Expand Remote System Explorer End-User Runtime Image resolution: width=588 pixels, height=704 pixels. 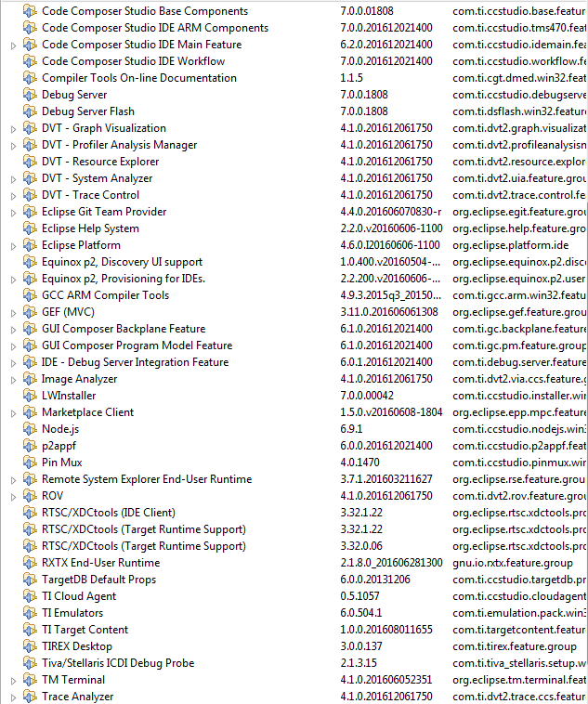click(x=14, y=480)
